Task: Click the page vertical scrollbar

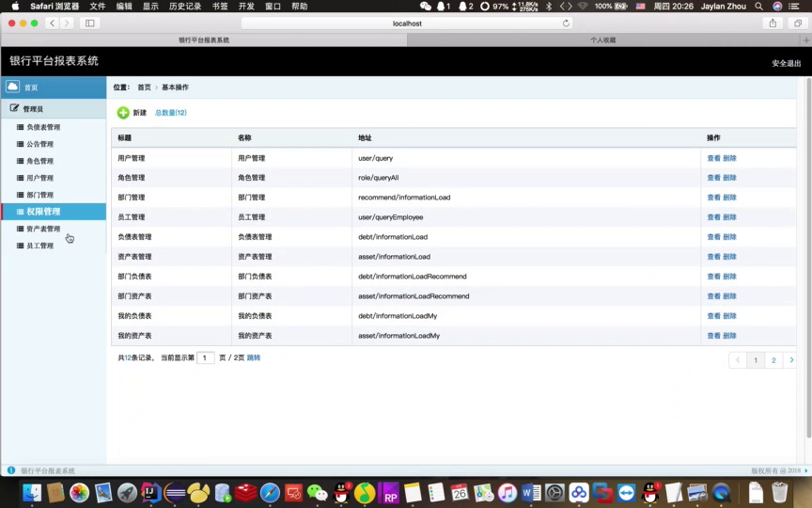Action: pos(808,258)
